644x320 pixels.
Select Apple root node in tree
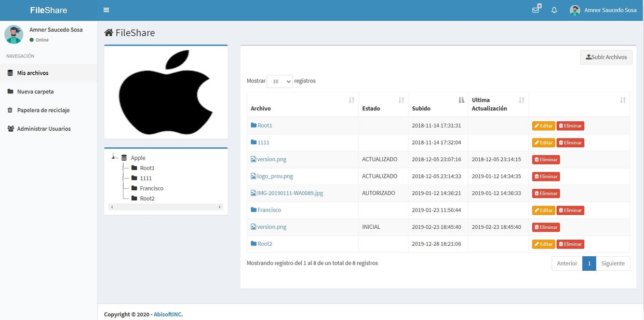tap(138, 158)
